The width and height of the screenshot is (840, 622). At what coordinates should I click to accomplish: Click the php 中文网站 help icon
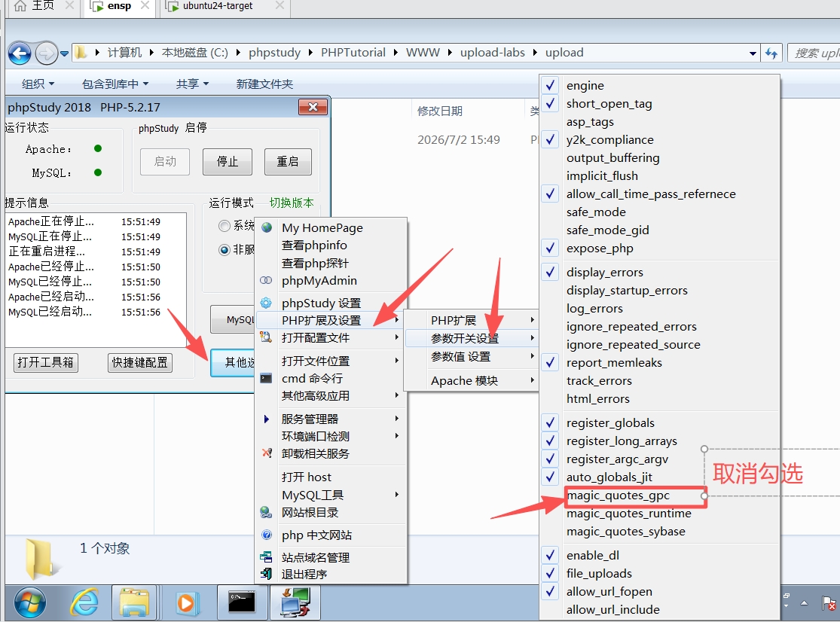coord(266,535)
